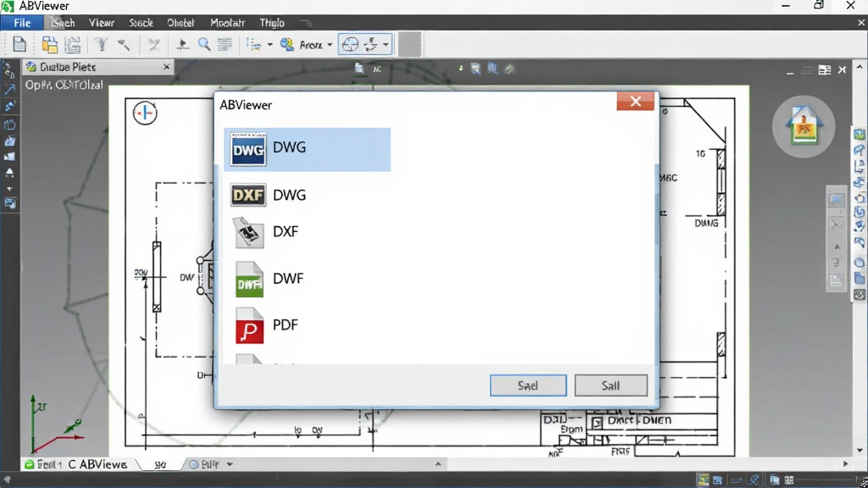
Task: Click the main window scroll down arrow
Action: pyautogui.click(x=860, y=451)
